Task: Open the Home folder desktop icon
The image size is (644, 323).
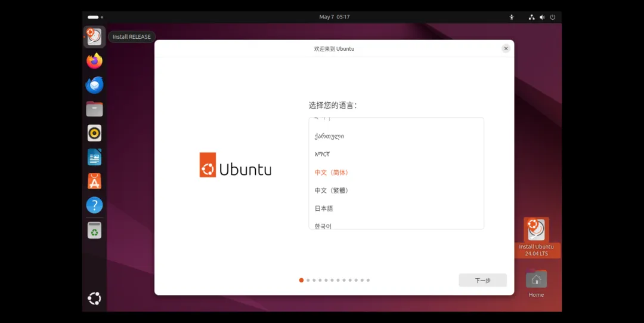Action: (537, 284)
